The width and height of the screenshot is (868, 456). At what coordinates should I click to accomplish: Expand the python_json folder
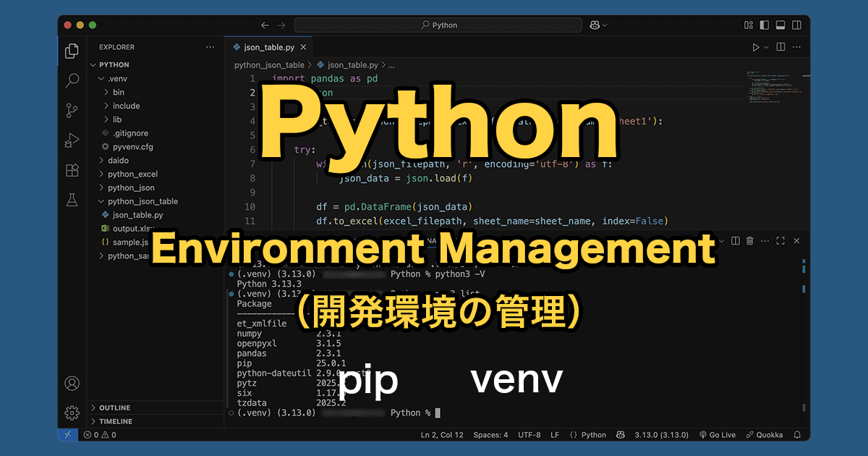[155, 187]
